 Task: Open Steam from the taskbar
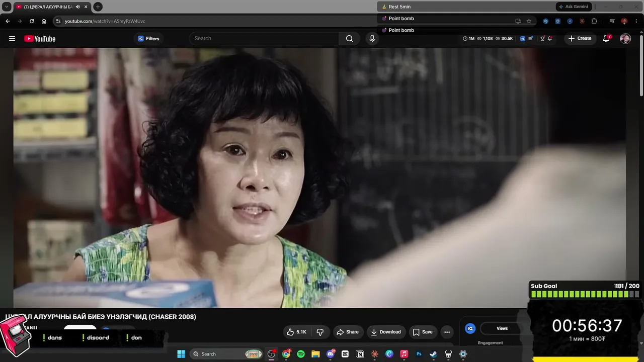click(x=433, y=354)
